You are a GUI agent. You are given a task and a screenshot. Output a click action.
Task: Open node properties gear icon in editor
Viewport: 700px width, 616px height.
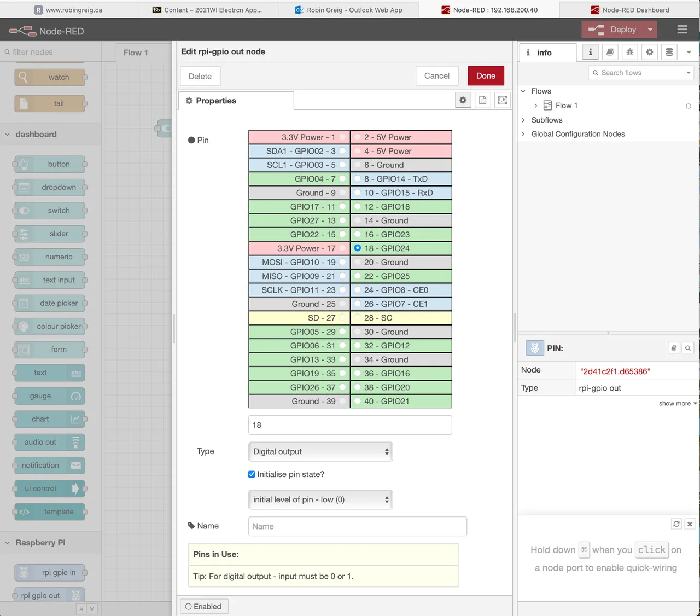click(x=463, y=100)
